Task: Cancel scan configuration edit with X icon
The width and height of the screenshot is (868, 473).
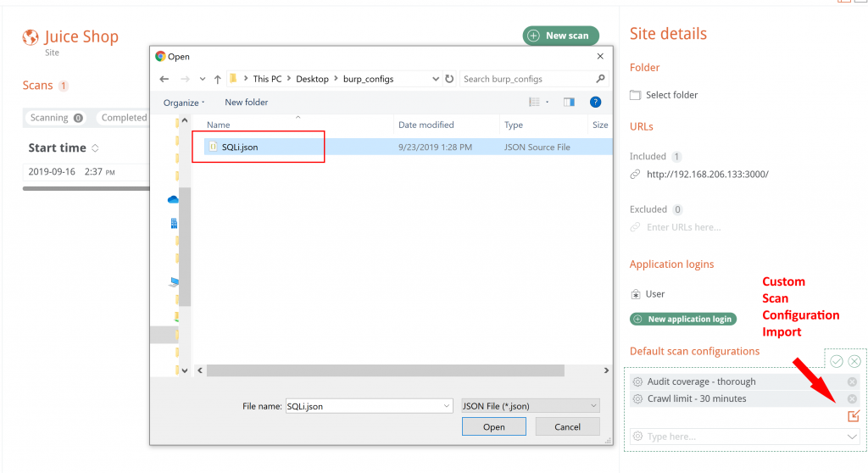Action: point(854,361)
